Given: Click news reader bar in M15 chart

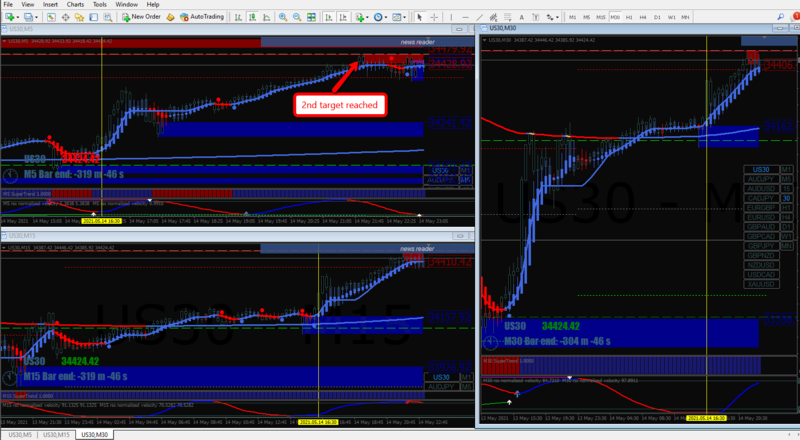Looking at the screenshot, I should click(x=367, y=249).
